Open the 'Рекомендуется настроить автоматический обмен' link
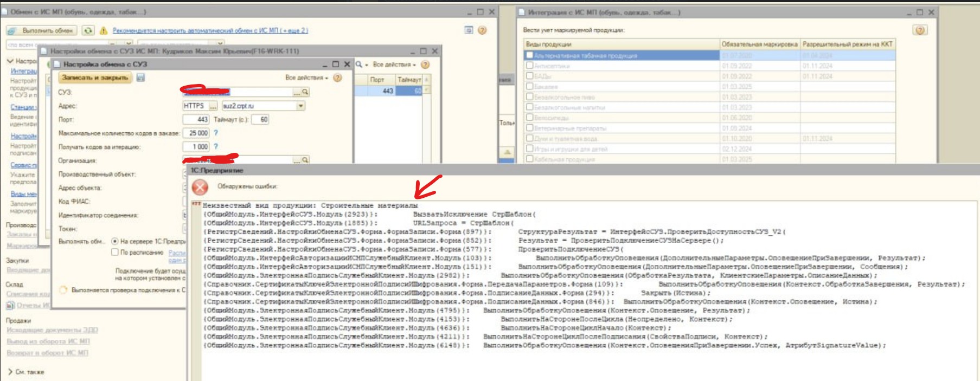This screenshot has width=980, height=381. coord(210,31)
